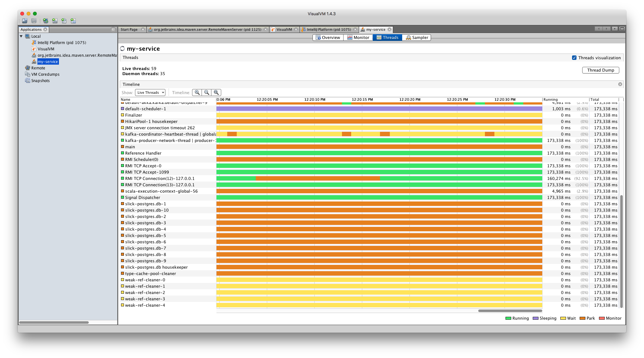Switch to the Monitor tab
This screenshot has height=358, width=644.
point(358,37)
